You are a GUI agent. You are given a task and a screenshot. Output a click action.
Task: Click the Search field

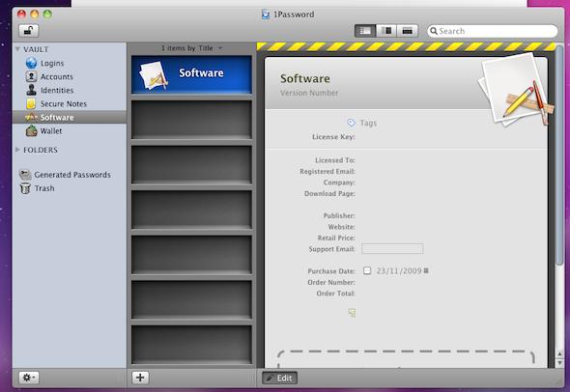click(x=492, y=31)
